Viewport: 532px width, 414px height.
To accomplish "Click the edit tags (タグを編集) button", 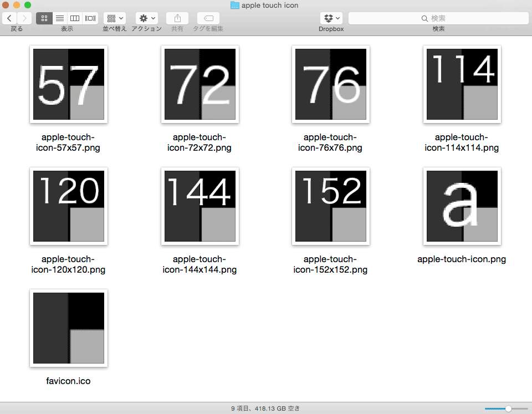I will coord(208,18).
